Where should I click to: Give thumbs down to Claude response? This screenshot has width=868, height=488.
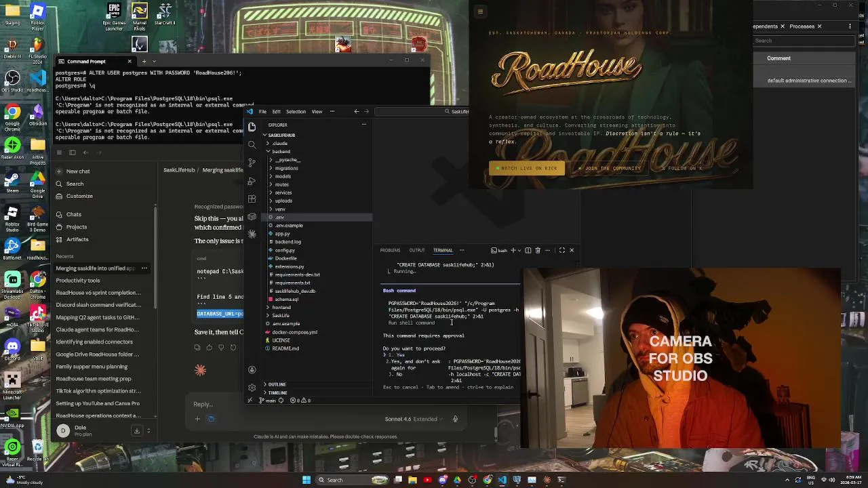[x=220, y=347]
